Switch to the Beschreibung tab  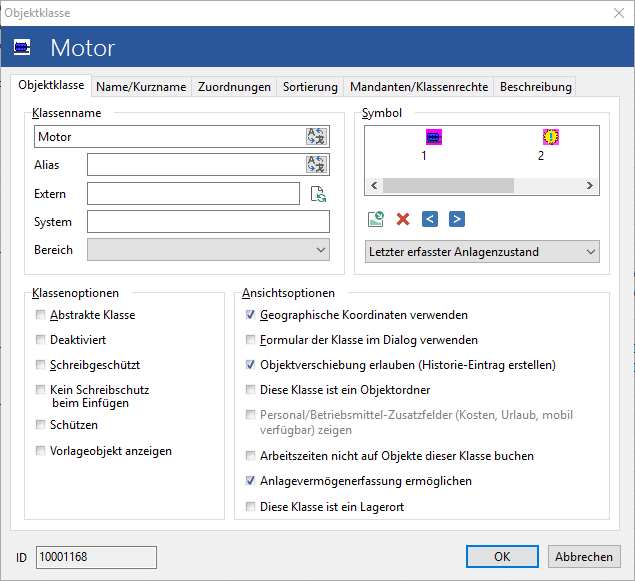(x=535, y=87)
